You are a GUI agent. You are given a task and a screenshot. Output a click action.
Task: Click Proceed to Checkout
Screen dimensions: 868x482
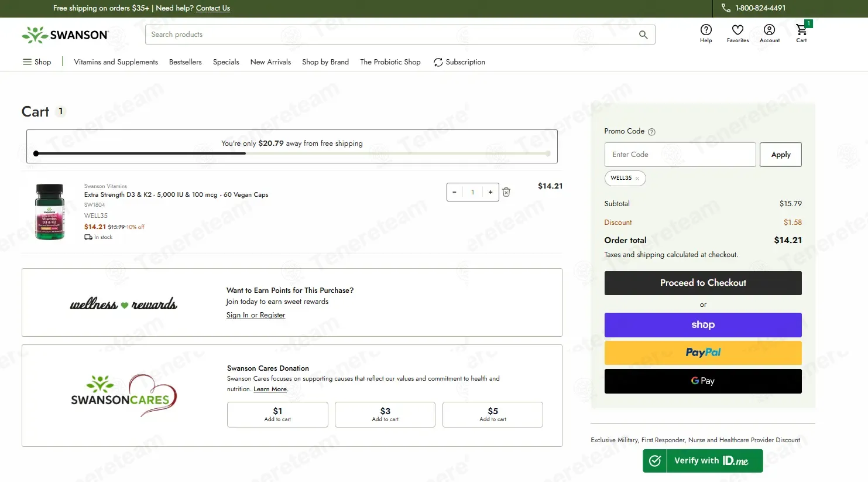[x=703, y=283]
